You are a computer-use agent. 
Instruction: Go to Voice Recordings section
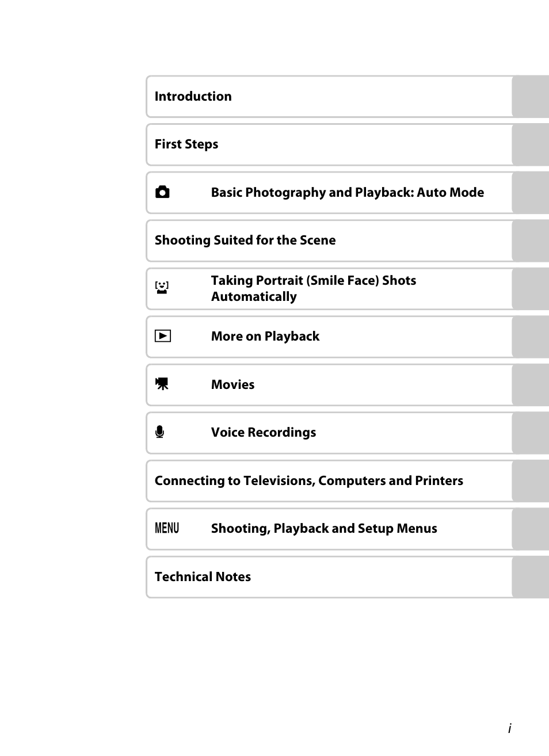(x=263, y=433)
